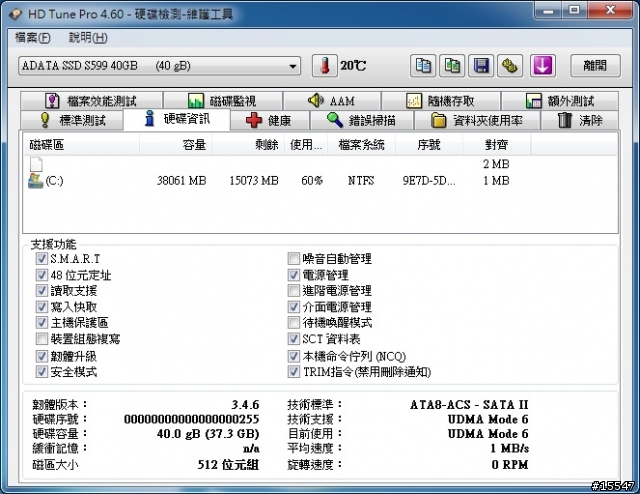The image size is (640, 494).
Task: Click the 剩餘 column header
Action: (x=248, y=145)
